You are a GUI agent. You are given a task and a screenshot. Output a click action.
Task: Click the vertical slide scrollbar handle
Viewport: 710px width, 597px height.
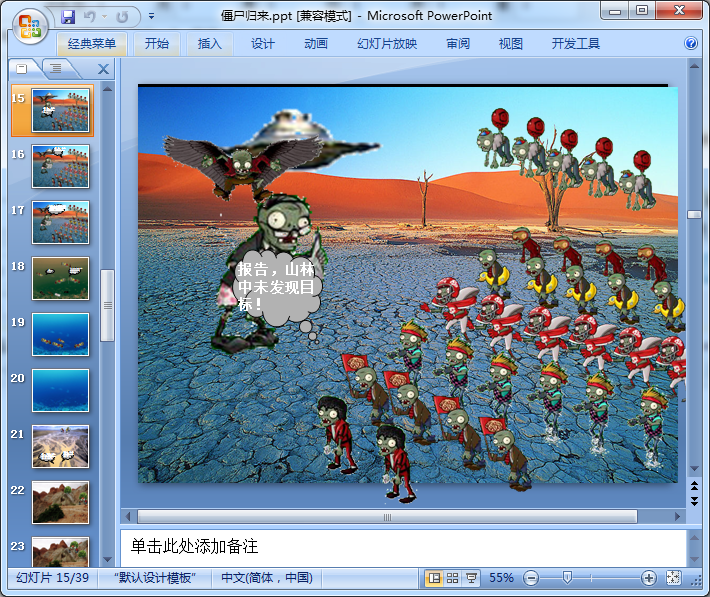point(694,214)
